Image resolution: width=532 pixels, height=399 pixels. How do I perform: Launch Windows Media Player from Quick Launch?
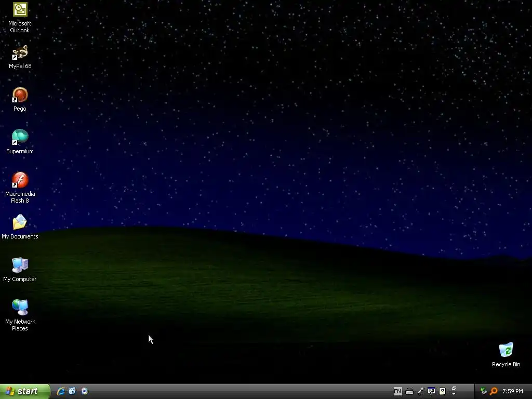(85, 391)
